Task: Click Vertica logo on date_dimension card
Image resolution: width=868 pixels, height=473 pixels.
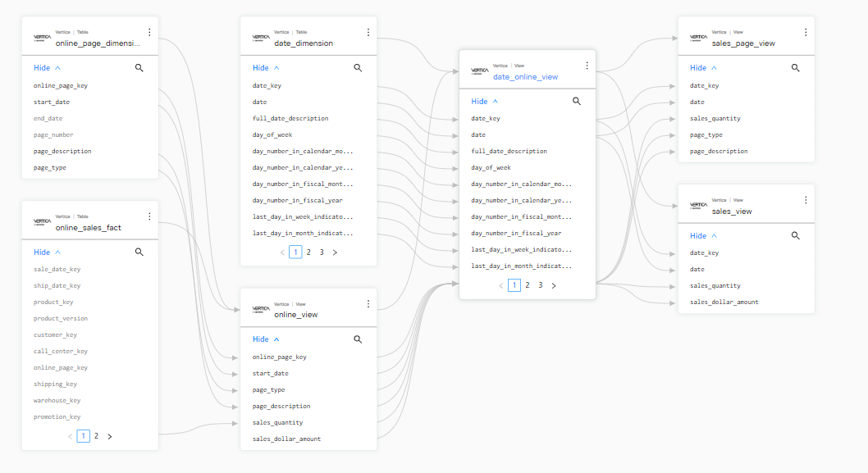Action: (x=261, y=38)
